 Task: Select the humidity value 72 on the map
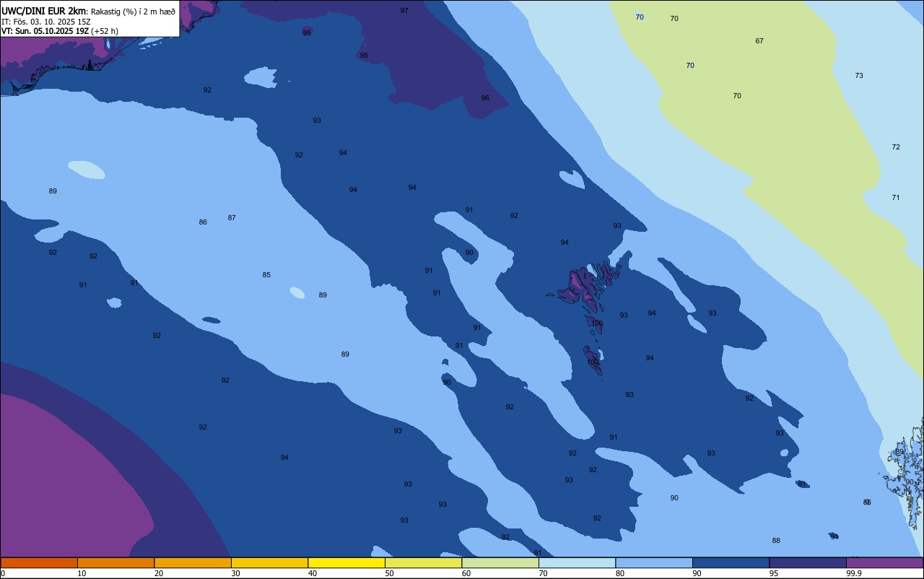(x=896, y=147)
